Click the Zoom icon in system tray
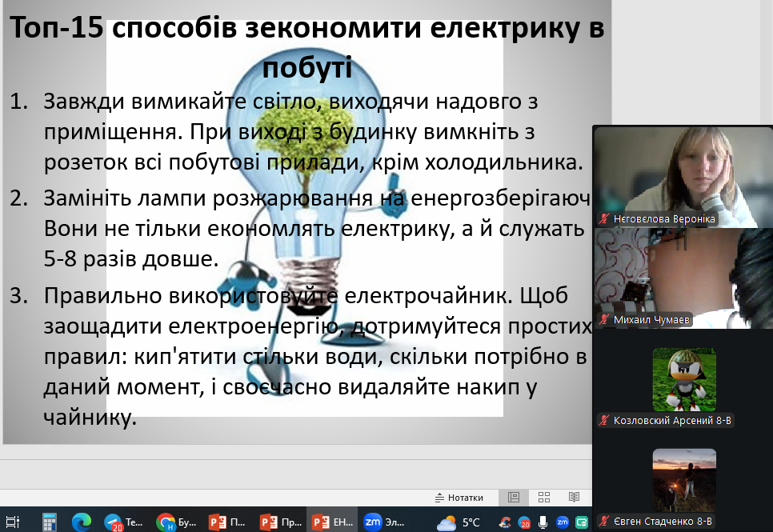The height and width of the screenshot is (532, 773). [x=563, y=522]
